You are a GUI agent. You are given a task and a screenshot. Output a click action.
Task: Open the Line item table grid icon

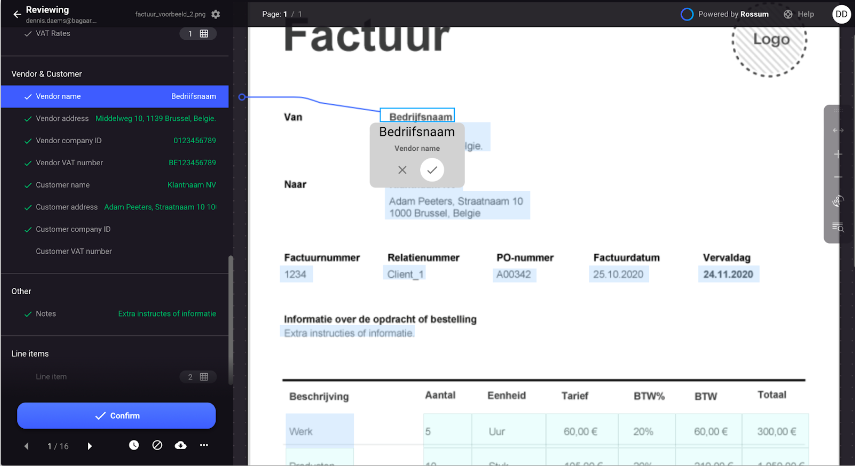pos(204,377)
